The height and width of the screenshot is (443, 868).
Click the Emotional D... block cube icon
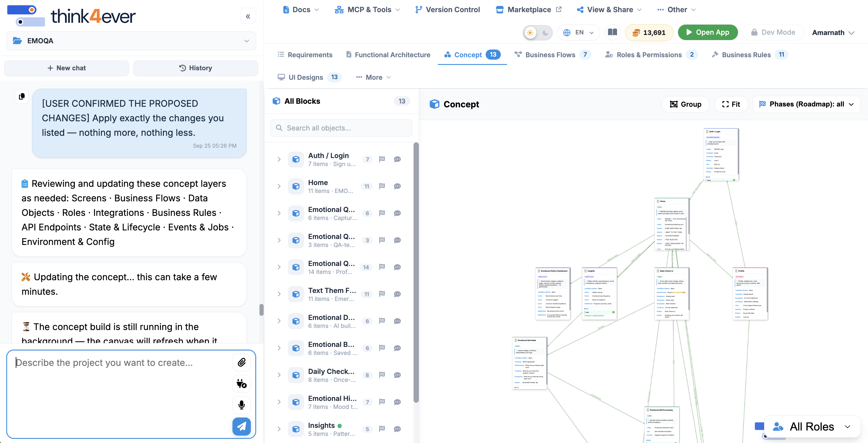tap(296, 321)
